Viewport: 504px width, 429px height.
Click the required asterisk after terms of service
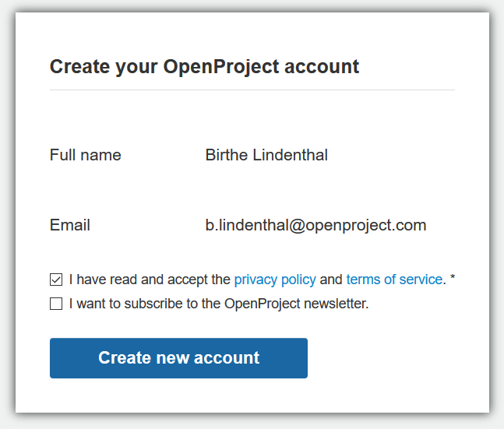[x=452, y=278]
